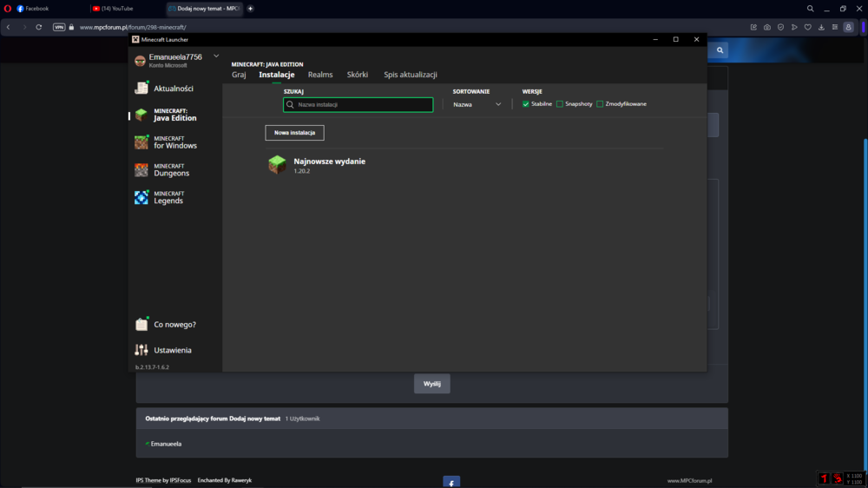
Task: Click Opera tab search magnifier icon
Action: (810, 9)
